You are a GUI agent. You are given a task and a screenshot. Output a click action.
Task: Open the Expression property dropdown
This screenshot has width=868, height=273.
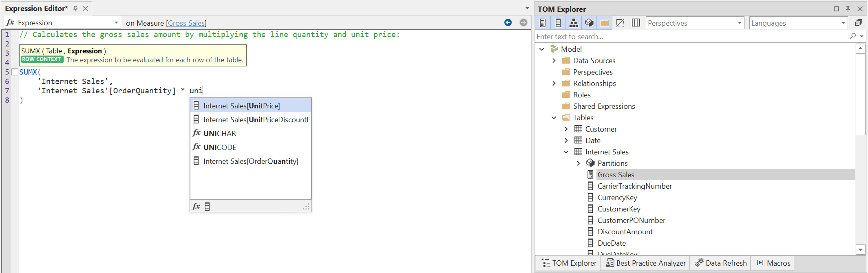pos(116,22)
